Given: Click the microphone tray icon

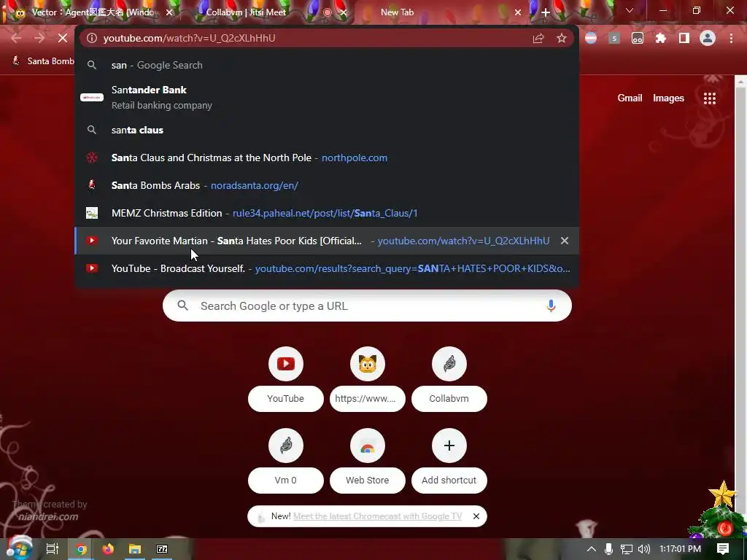Looking at the screenshot, I should coord(608,549).
